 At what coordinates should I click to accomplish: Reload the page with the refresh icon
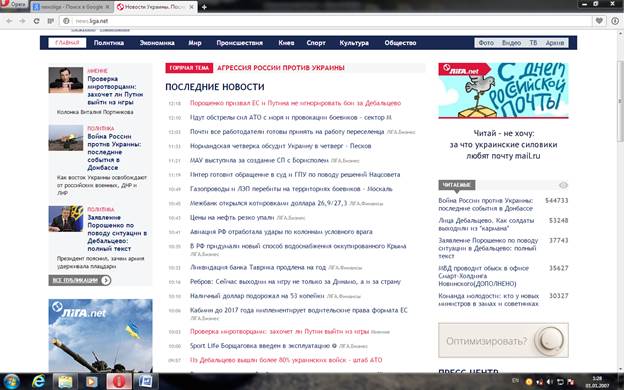[36, 21]
